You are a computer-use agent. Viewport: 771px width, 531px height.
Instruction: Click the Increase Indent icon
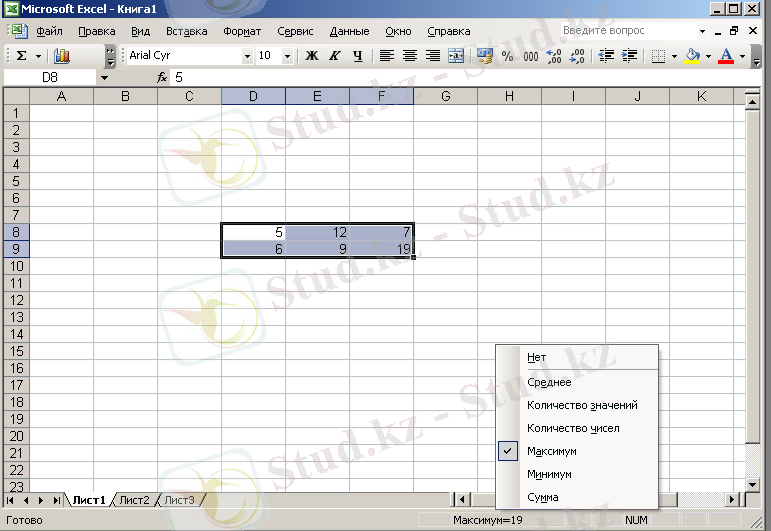click(629, 56)
